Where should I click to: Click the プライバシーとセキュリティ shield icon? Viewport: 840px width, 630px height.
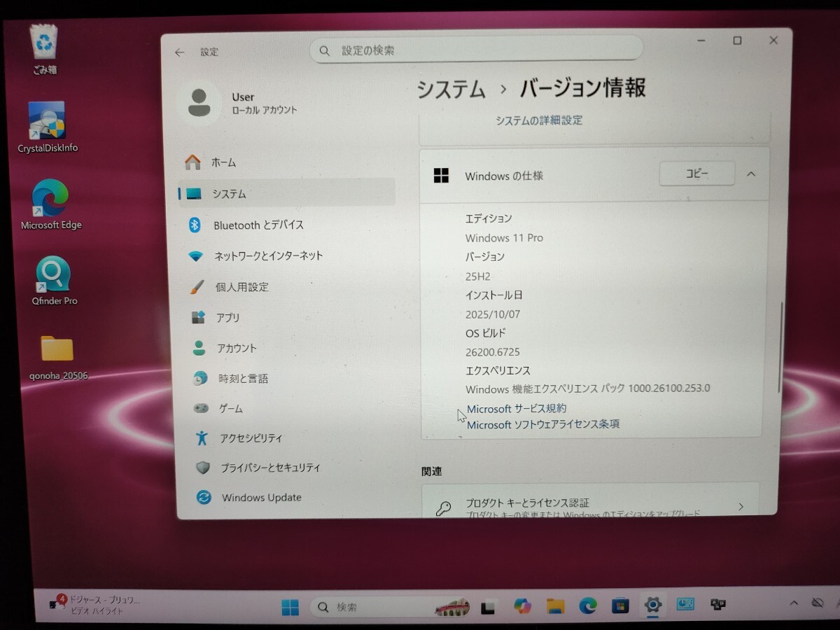click(203, 468)
